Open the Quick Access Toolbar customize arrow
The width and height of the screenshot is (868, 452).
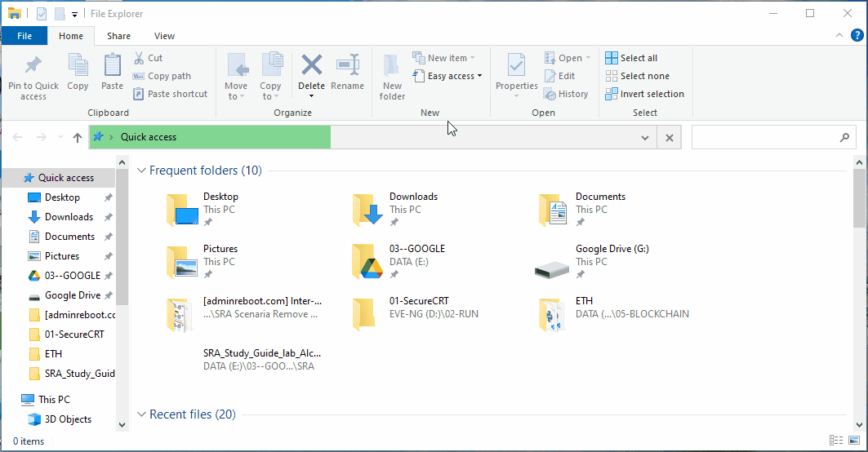tap(75, 15)
